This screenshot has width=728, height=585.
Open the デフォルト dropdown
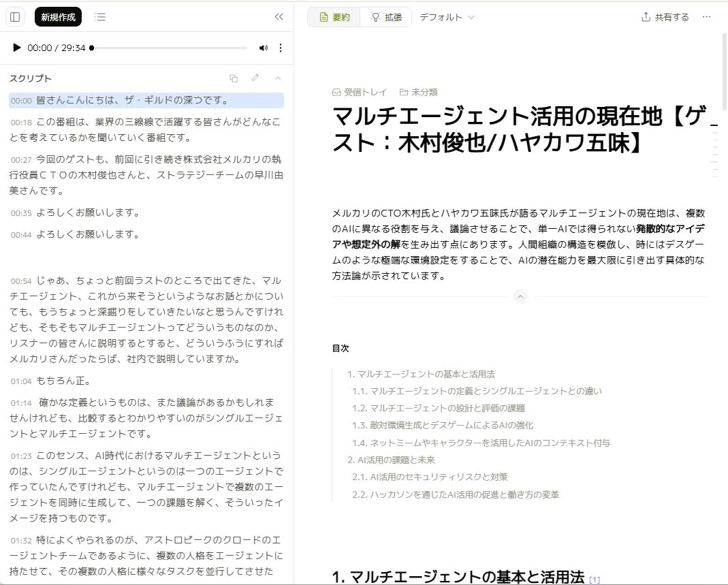pyautogui.click(x=447, y=17)
